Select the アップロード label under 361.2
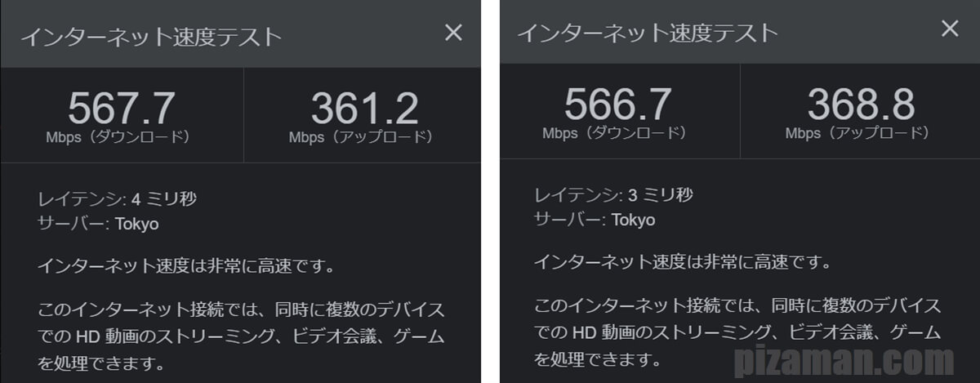This screenshot has height=383, width=980. coord(361,137)
